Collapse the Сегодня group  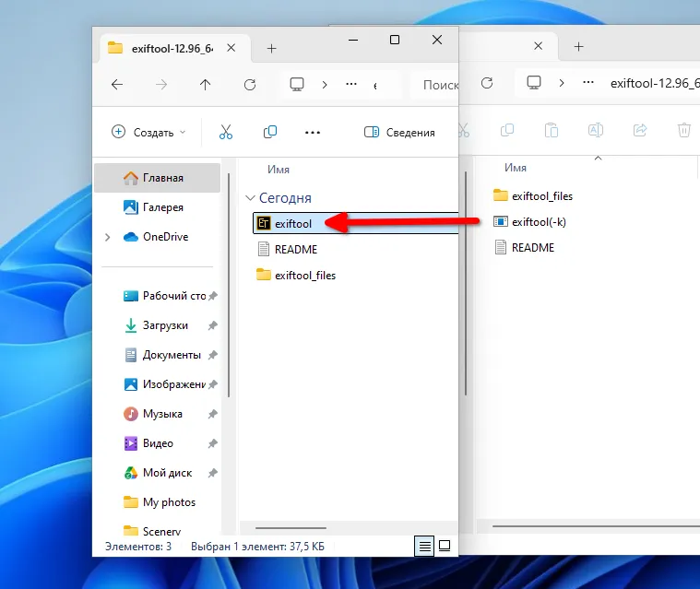pos(250,198)
